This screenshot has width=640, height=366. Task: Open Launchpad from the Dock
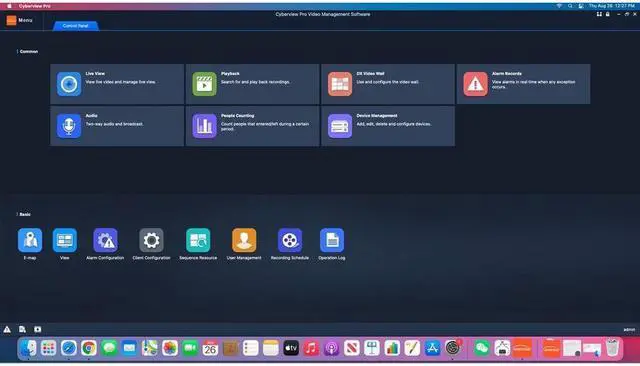pyautogui.click(x=49, y=348)
